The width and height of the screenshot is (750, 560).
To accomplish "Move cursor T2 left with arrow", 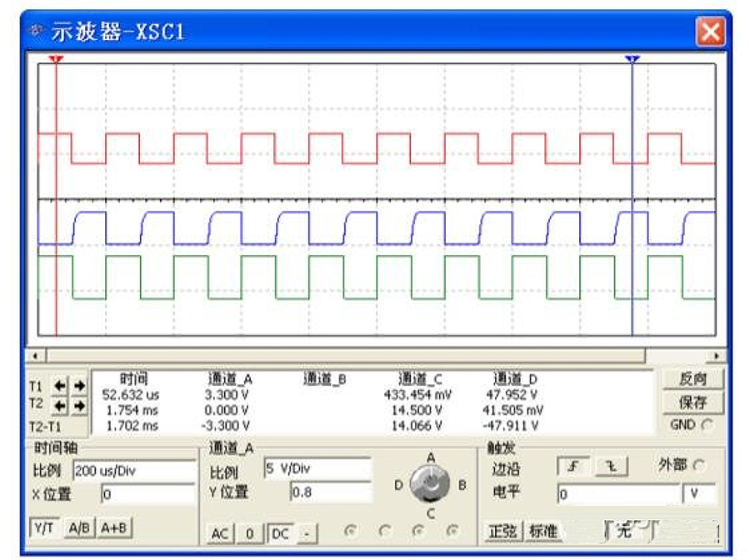I will pos(59,405).
